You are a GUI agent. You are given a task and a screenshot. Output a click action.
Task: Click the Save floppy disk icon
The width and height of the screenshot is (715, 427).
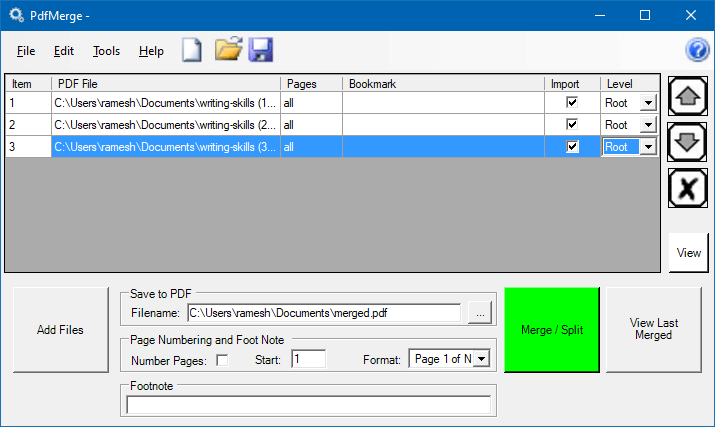pyautogui.click(x=261, y=50)
